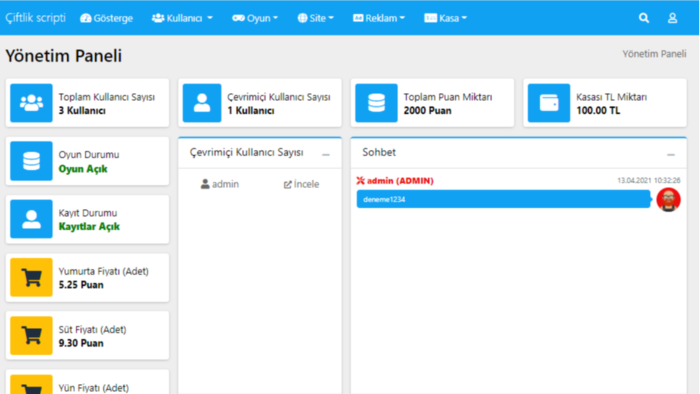This screenshot has width=700, height=394.
Task: Open the user profile icon in navbar
Action: (672, 18)
